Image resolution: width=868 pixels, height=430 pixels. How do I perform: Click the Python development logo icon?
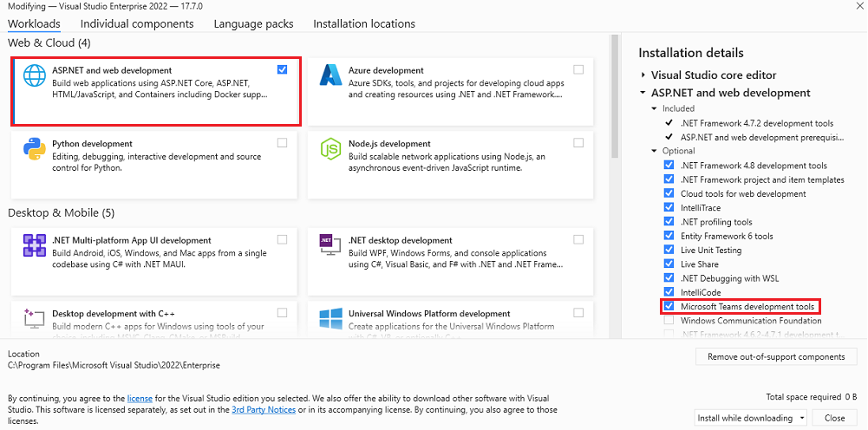[35, 149]
